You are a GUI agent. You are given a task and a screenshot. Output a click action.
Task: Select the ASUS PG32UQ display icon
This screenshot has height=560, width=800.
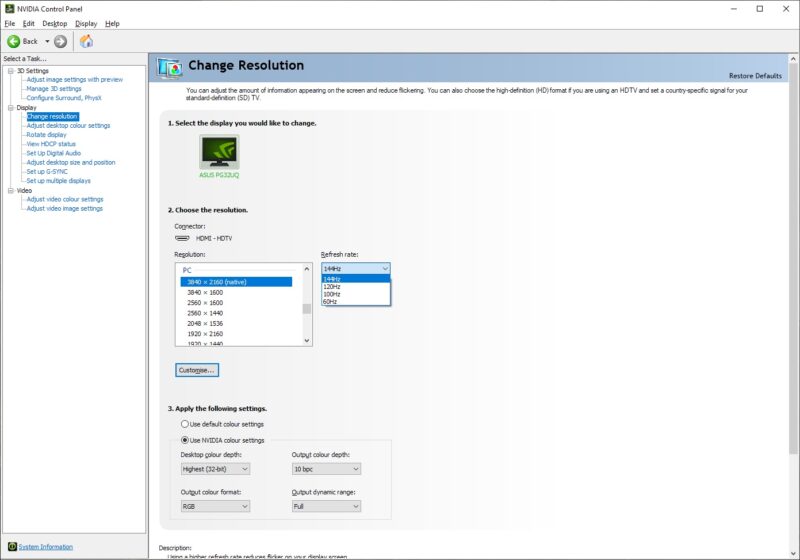[x=219, y=151]
